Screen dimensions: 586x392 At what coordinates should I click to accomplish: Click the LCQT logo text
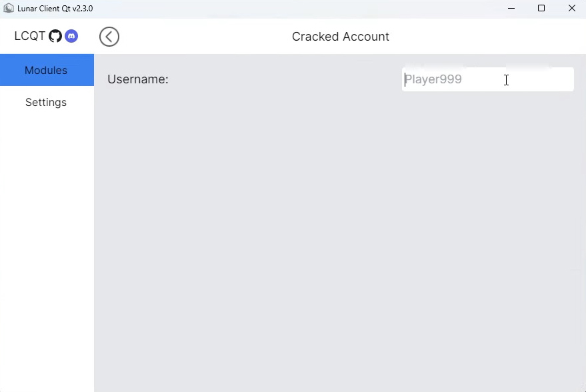click(30, 36)
